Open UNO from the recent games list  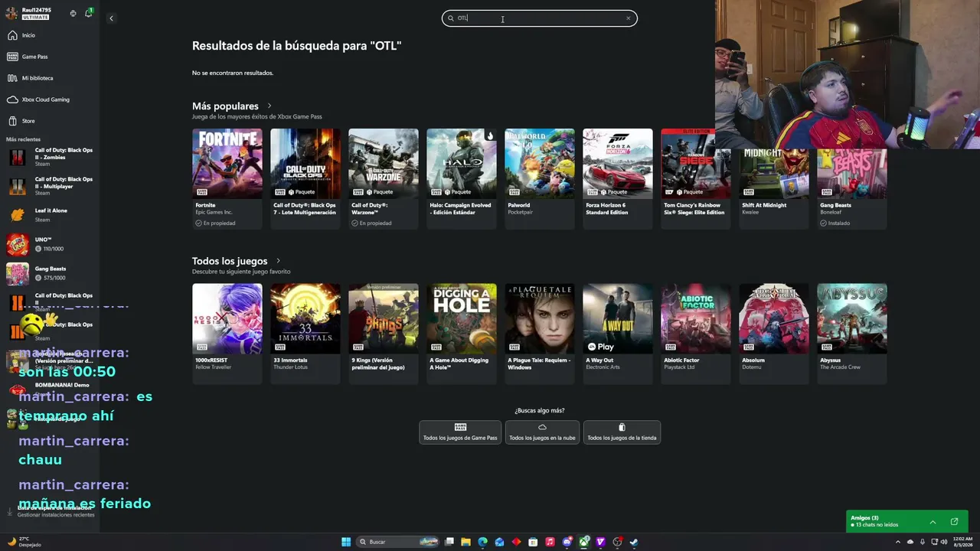50,244
